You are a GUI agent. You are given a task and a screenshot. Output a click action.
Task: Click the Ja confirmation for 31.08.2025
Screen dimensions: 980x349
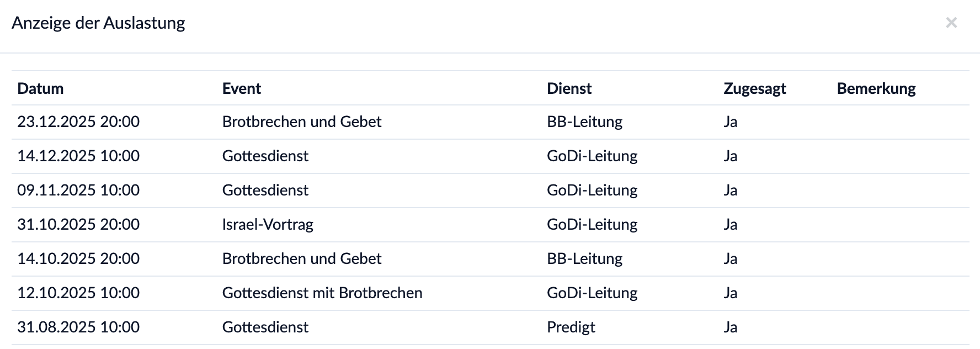731,327
